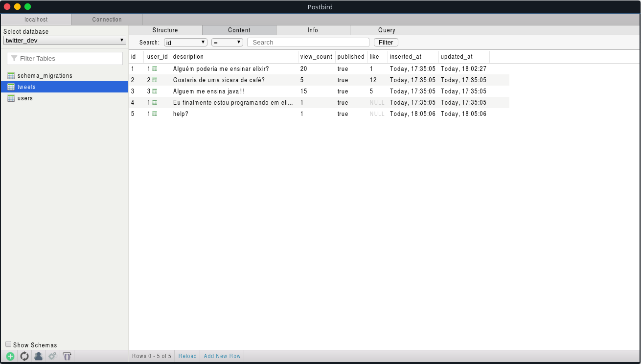Click Add New Row to insert a record
This screenshot has width=641, height=364.
pos(222,356)
